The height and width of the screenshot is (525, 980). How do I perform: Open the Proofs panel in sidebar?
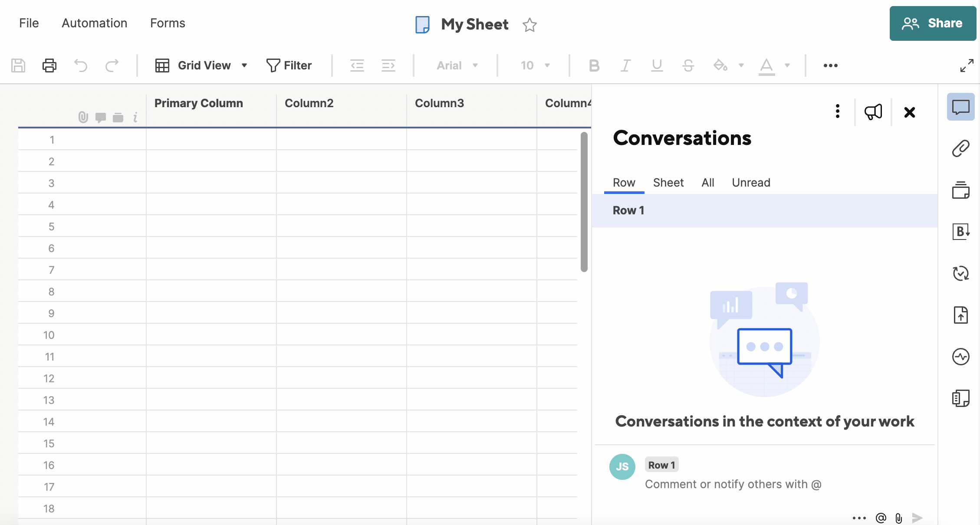click(960, 190)
